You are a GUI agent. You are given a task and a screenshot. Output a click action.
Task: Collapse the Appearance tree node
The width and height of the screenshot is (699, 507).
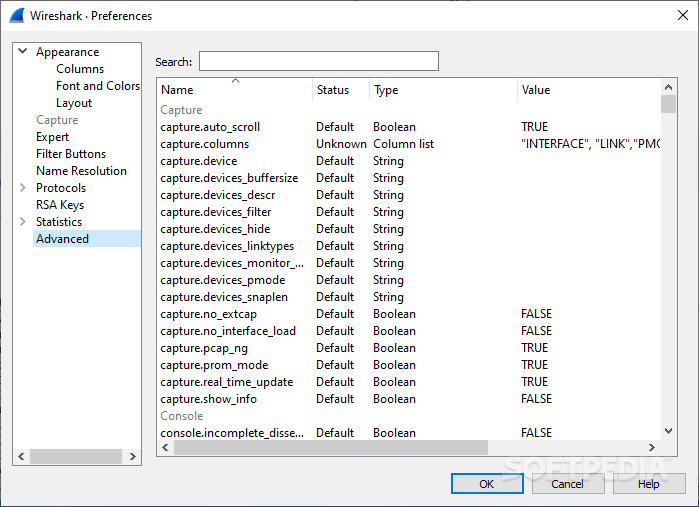tap(23, 51)
